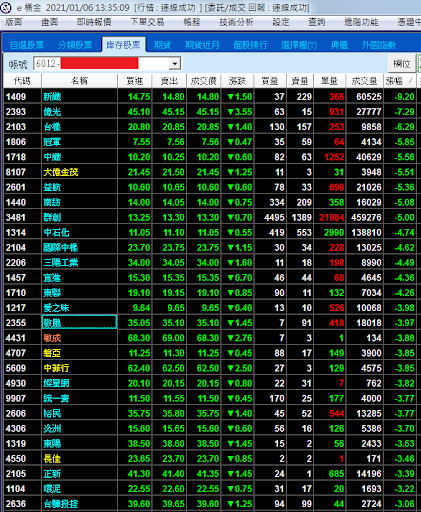
Task: Select stock 新纖 in row 1409
Action: [x=79, y=97]
